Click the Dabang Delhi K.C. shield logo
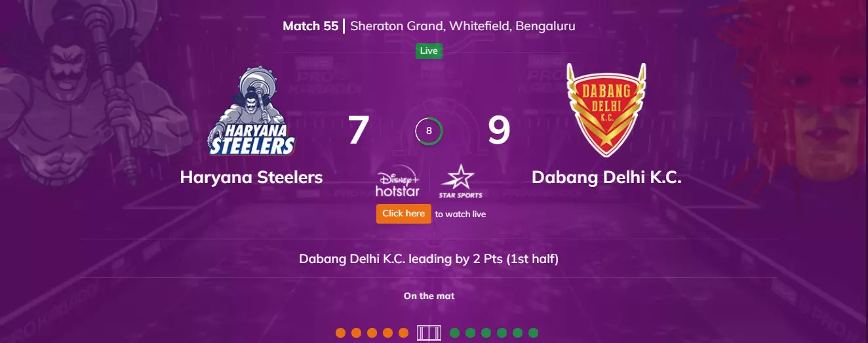The width and height of the screenshot is (868, 343). click(606, 110)
